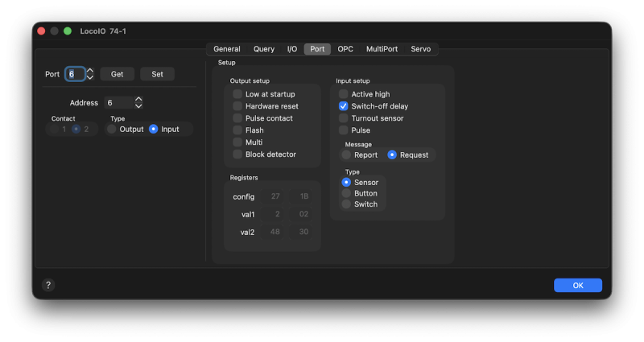Open the Servo tab

click(x=420, y=49)
